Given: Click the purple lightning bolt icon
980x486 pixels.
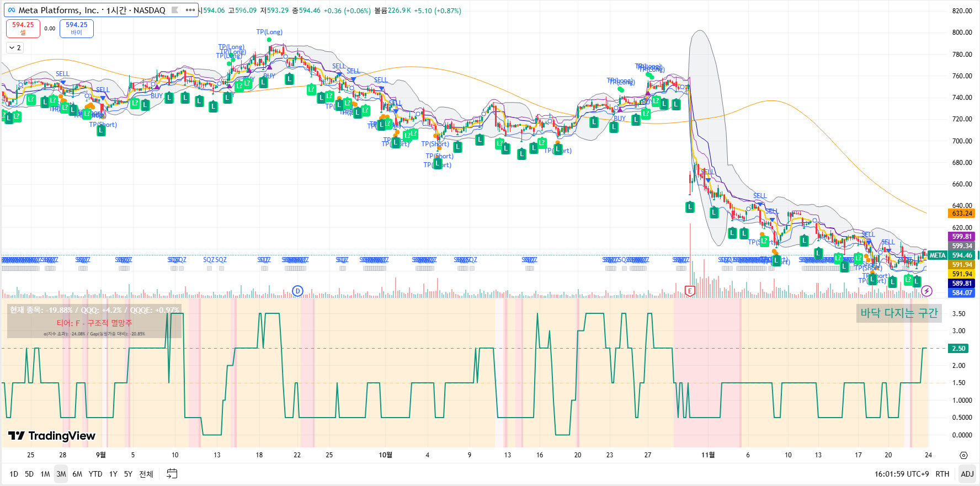Looking at the screenshot, I should pos(927,291).
